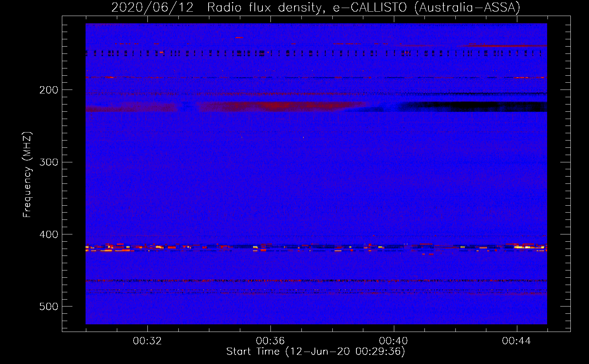Screen dimensions: 589x364
Task: Click the 400 frequency tick label
Action: coord(49,234)
